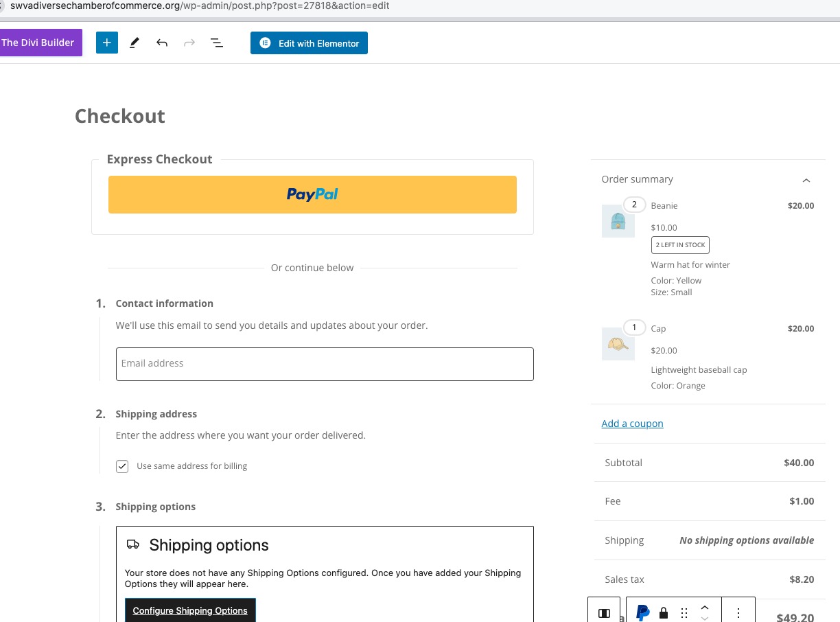Click the Beanie product thumbnail
Image resolution: width=840 pixels, height=622 pixels.
(x=618, y=221)
